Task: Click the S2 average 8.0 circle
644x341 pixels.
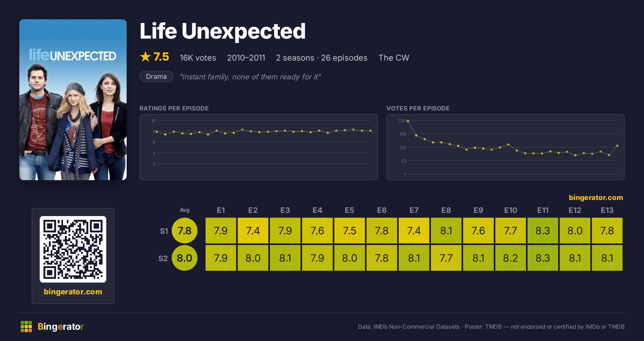Action: pos(185,258)
